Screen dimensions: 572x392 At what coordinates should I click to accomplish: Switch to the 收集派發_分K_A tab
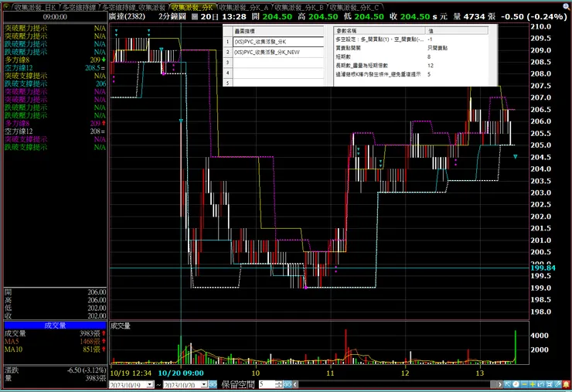coord(244,7)
